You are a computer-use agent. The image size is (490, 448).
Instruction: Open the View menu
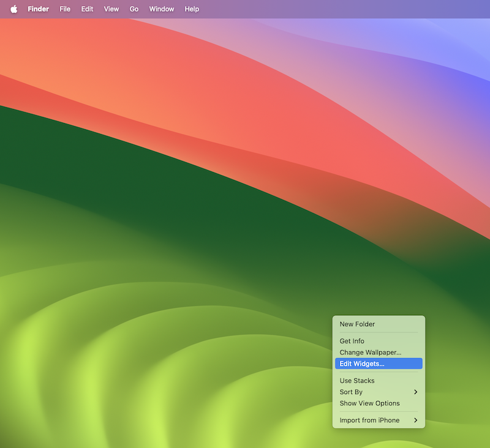(x=111, y=9)
